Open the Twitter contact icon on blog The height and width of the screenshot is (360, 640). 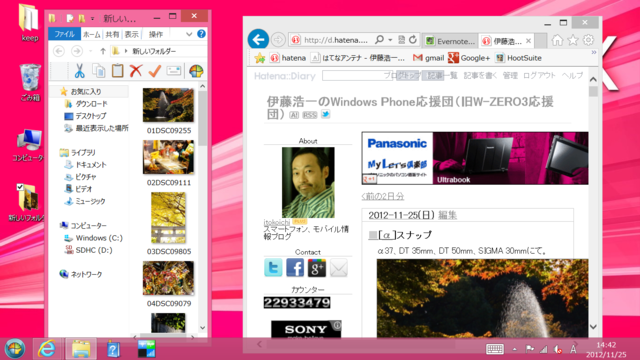273,268
